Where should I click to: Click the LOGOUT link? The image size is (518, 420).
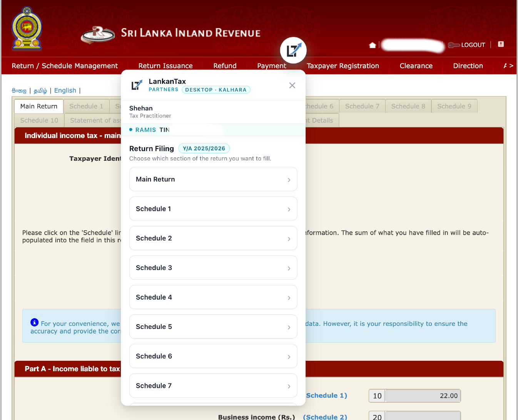pos(473,45)
